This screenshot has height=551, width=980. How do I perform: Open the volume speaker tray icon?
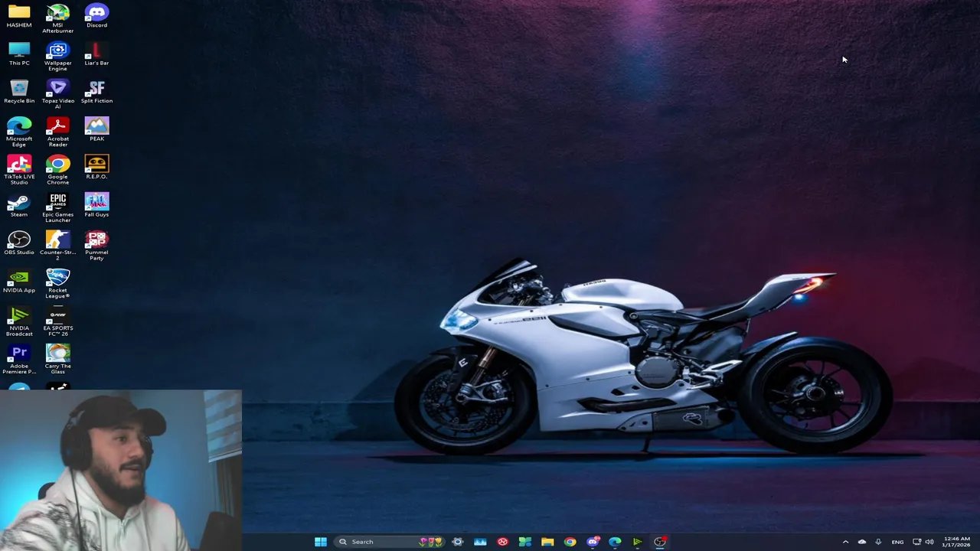tap(929, 542)
